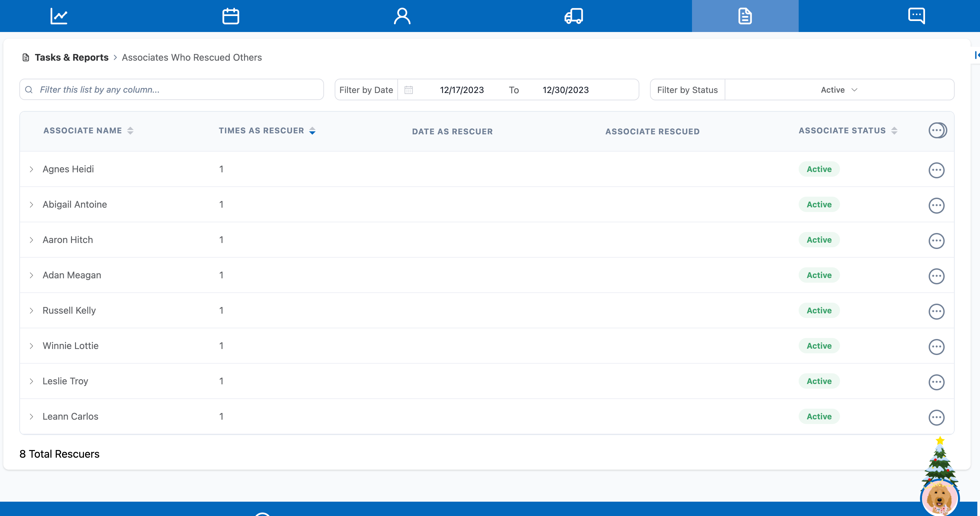Click the start date 12/17/2023 field

coord(461,90)
